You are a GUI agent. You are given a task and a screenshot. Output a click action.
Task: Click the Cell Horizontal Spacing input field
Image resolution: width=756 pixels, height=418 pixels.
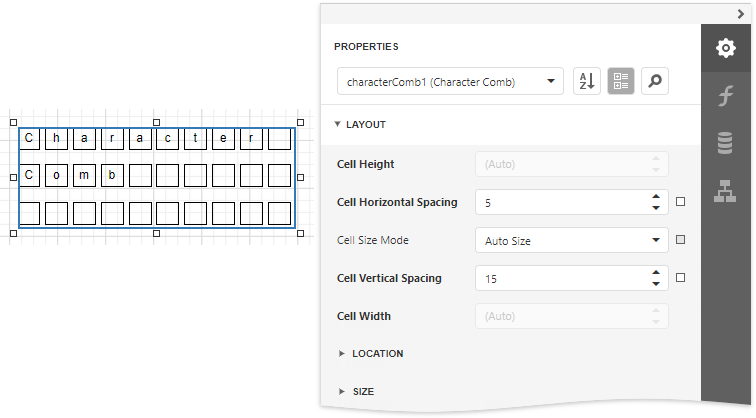560,202
